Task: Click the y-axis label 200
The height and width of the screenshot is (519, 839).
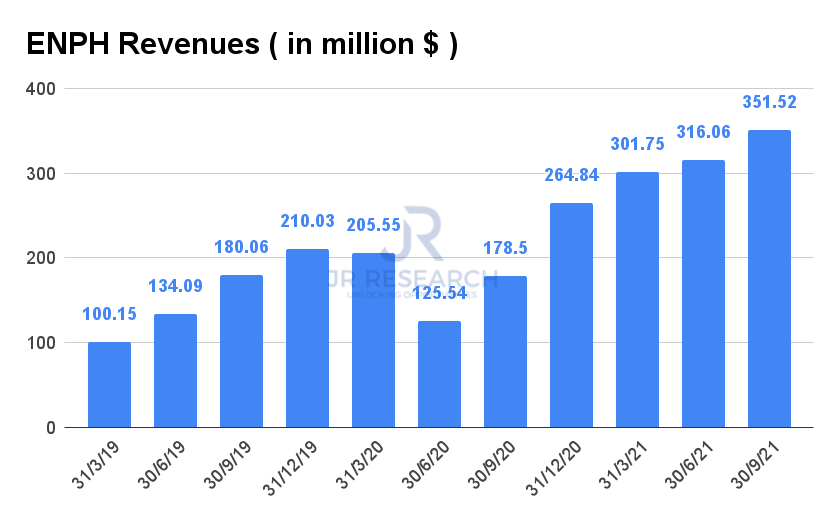Action: [41, 258]
